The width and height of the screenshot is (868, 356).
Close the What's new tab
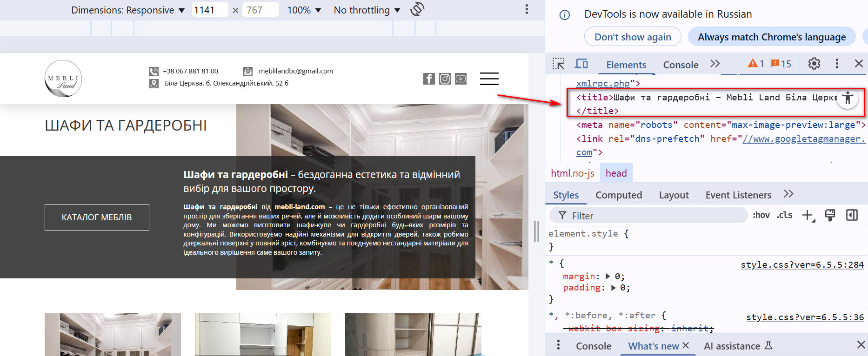tap(686, 345)
